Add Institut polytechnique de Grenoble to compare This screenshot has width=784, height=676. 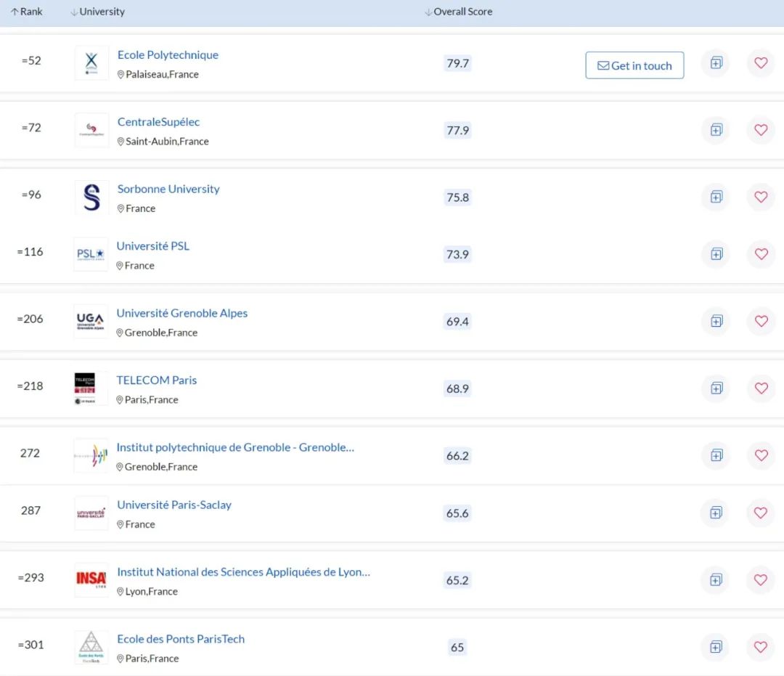(716, 455)
